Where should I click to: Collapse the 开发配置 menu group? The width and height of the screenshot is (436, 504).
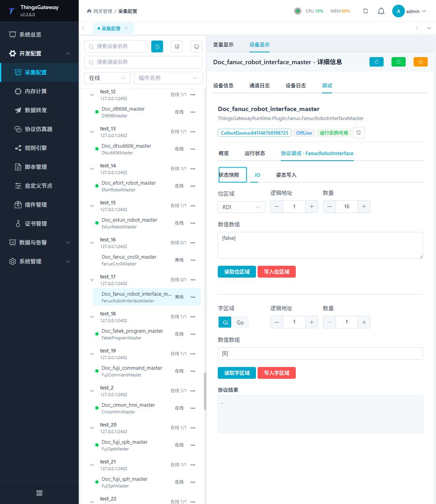(x=39, y=54)
